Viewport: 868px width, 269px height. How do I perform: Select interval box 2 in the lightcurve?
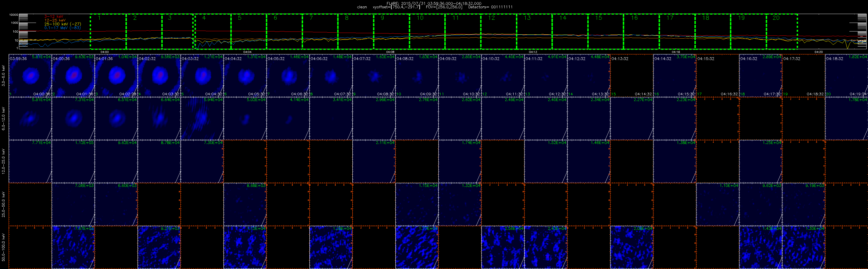coord(144,31)
